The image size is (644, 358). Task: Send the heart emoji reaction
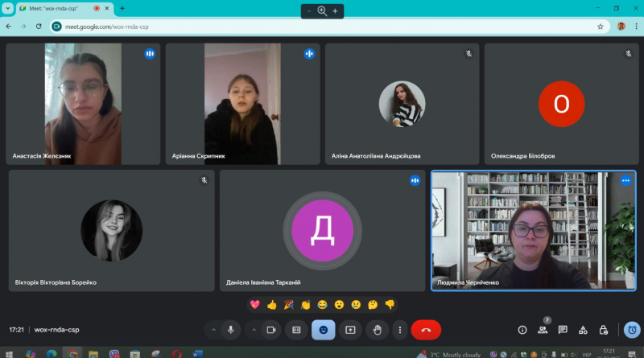tap(255, 305)
